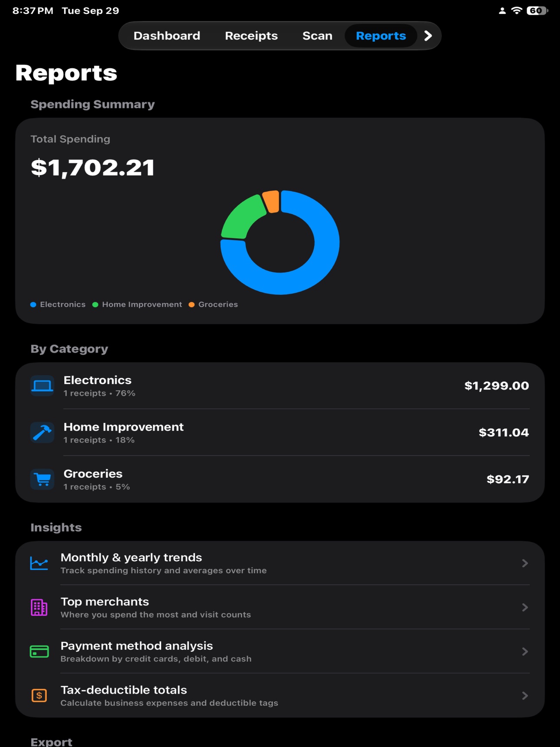Expand the Payment method analysis chevron
Screen dimensions: 560x747
(x=525, y=651)
